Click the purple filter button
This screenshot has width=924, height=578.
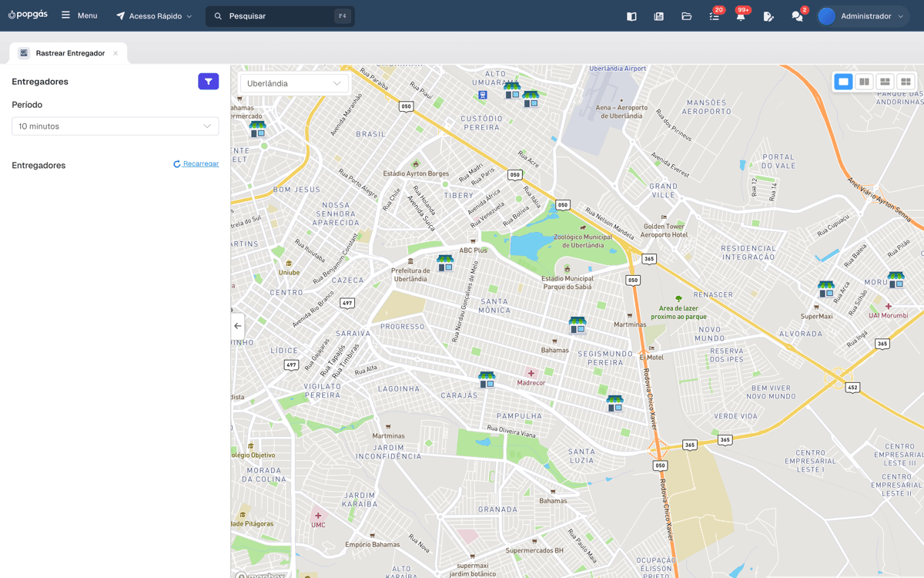209,82
